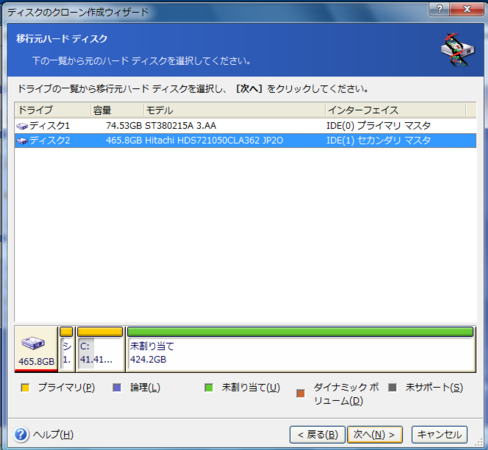488x450 pixels.
Task: Go back with the 戻る(B) button
Action: [x=317, y=435]
